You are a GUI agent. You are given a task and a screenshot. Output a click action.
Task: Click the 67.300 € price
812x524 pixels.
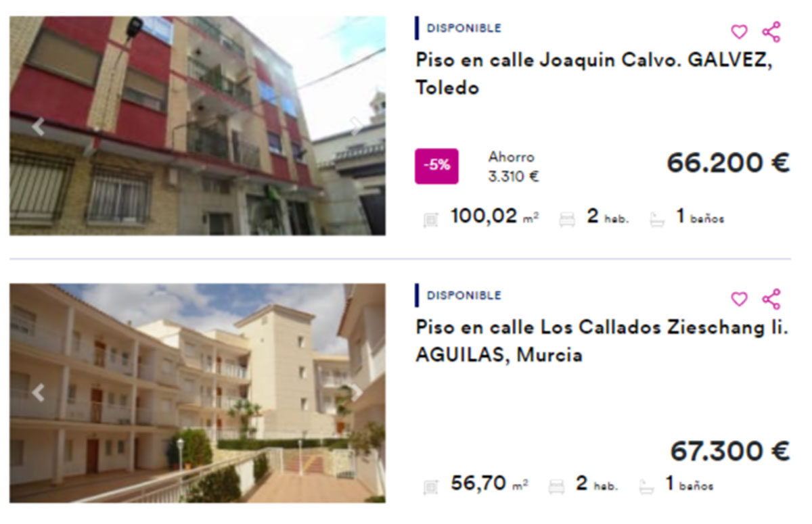tap(730, 451)
